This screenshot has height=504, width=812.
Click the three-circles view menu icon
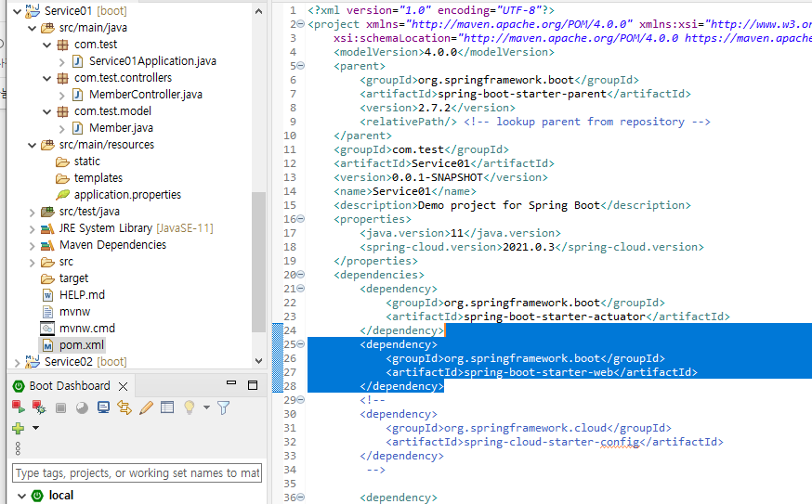click(x=18, y=448)
